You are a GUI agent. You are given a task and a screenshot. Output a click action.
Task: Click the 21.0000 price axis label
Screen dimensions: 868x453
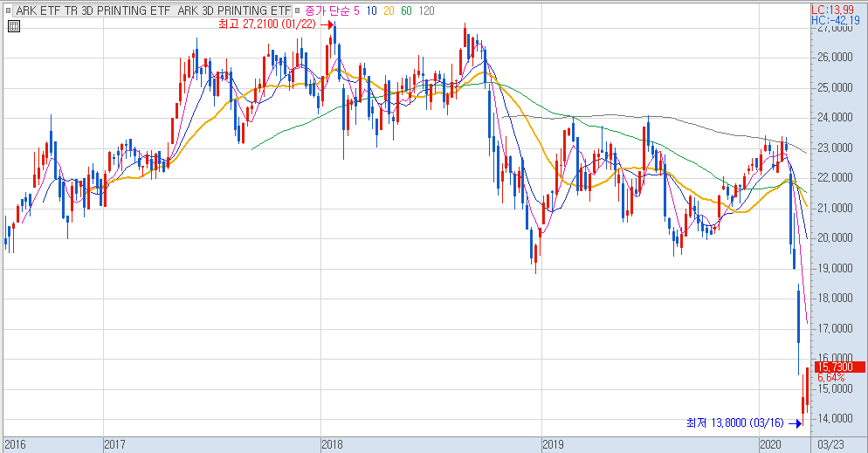click(x=835, y=208)
